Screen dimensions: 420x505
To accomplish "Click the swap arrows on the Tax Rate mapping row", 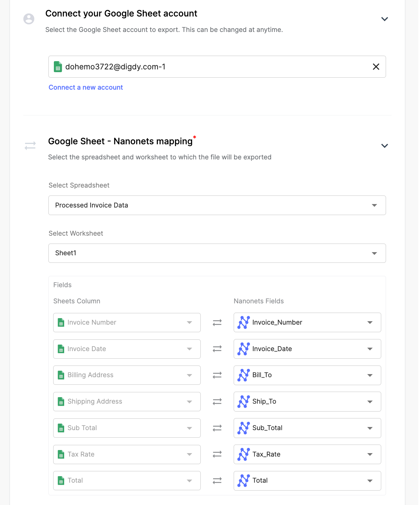I will pyautogui.click(x=217, y=454).
